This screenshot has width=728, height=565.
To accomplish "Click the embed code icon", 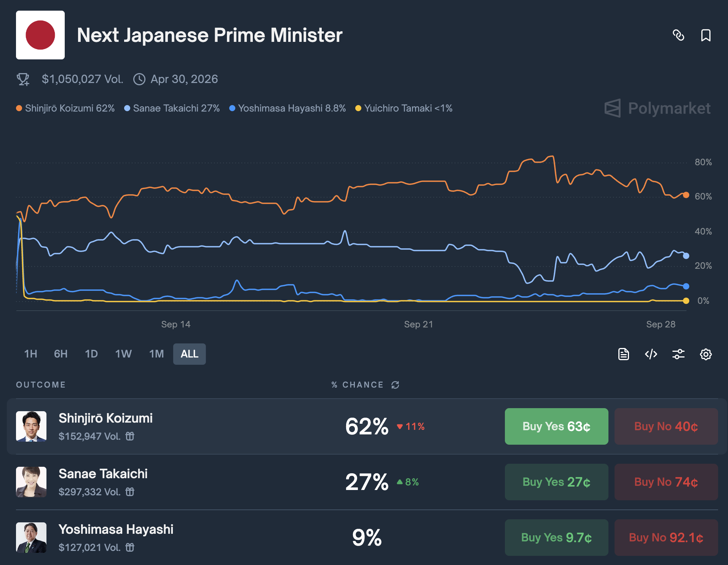I will click(651, 354).
